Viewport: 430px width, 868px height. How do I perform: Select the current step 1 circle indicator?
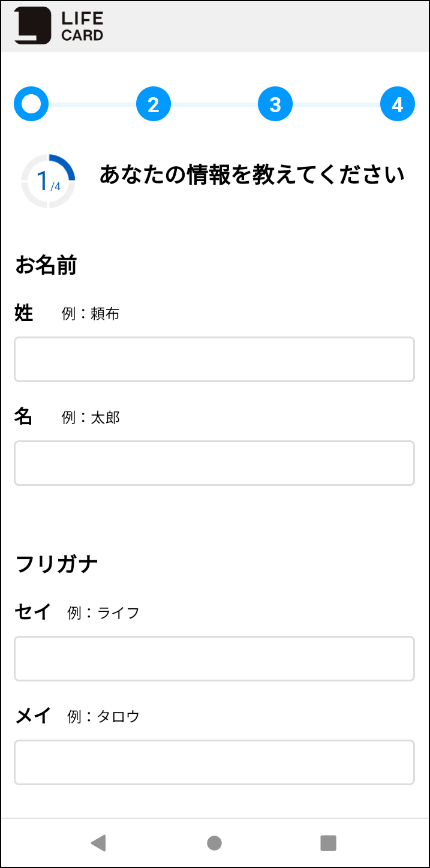coord(31,104)
